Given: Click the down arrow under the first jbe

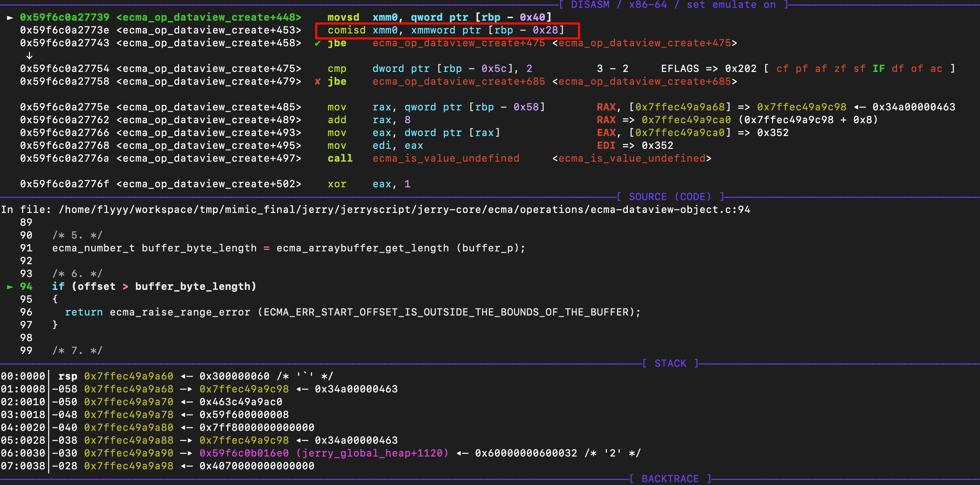Looking at the screenshot, I should [29, 56].
